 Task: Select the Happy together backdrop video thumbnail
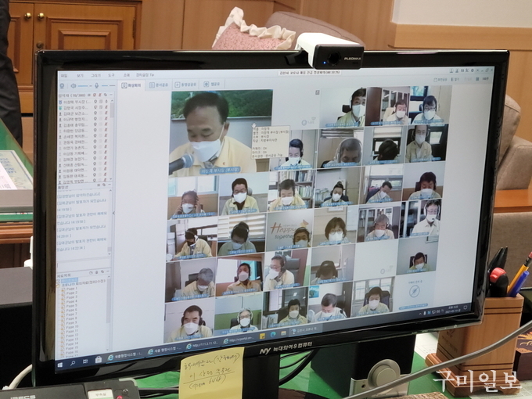(289, 230)
